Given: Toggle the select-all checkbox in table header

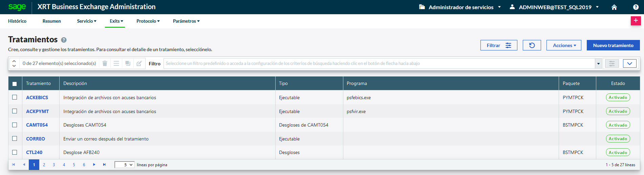Looking at the screenshot, I should pyautogui.click(x=15, y=84).
